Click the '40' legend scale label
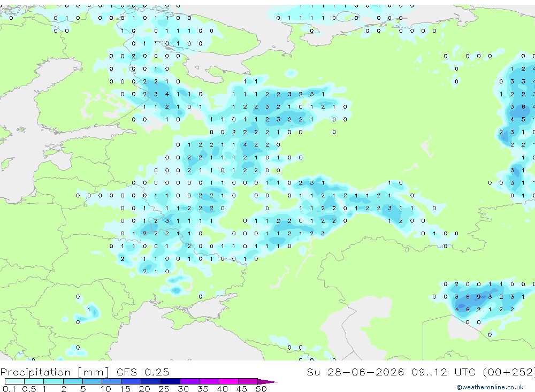Image resolution: width=535 pixels, height=392 pixels. tap(222, 389)
